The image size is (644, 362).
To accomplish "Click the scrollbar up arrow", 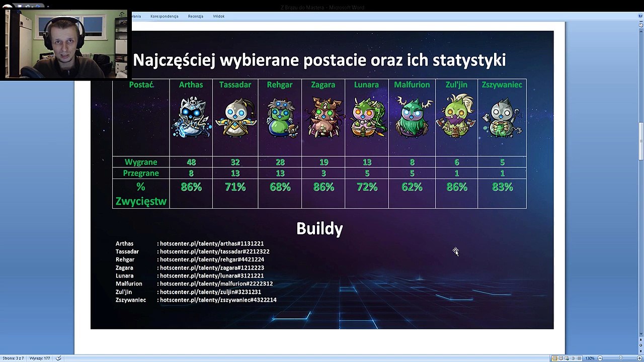I will pyautogui.click(x=640, y=31).
